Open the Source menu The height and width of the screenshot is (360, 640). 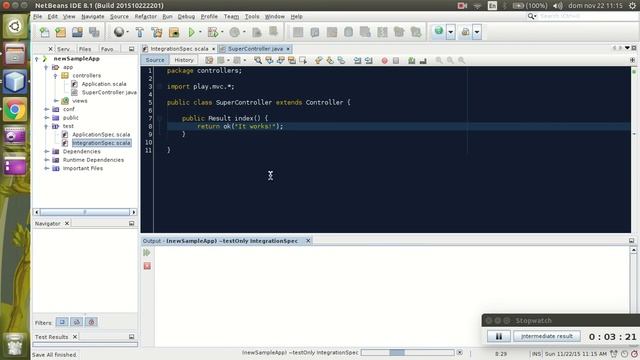(119, 16)
